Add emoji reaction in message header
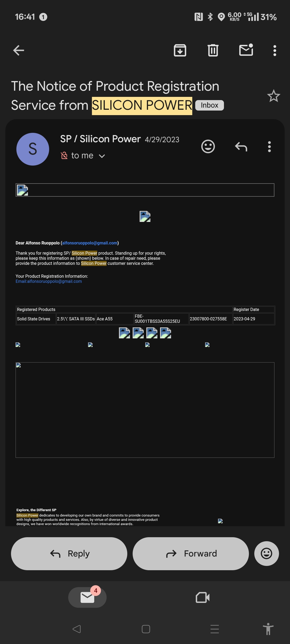Viewport: 290px width, 644px height. 208,147
